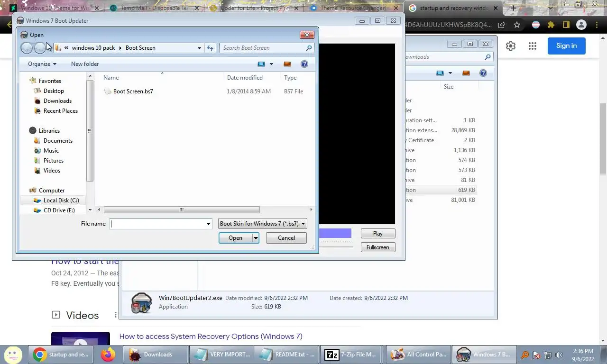This screenshot has width=607, height=364.
Task: Click the horizontal scrollbar in file list
Action: pos(182,209)
